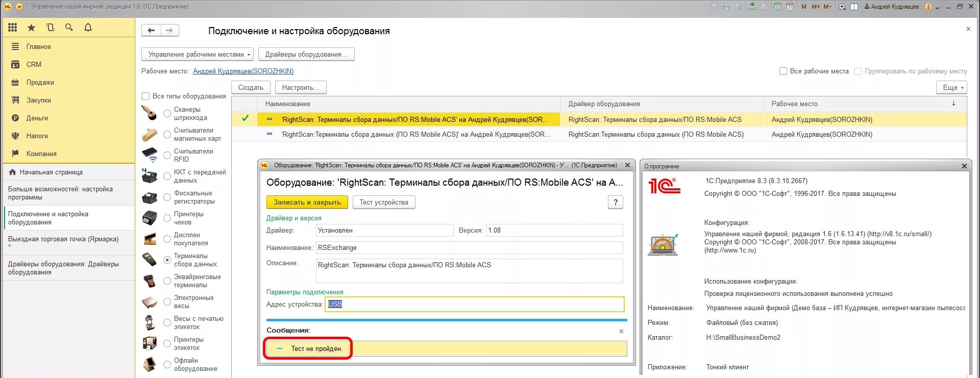This screenshot has height=378, width=980.
Task: Click the data collection terminal device icon
Action: click(150, 260)
